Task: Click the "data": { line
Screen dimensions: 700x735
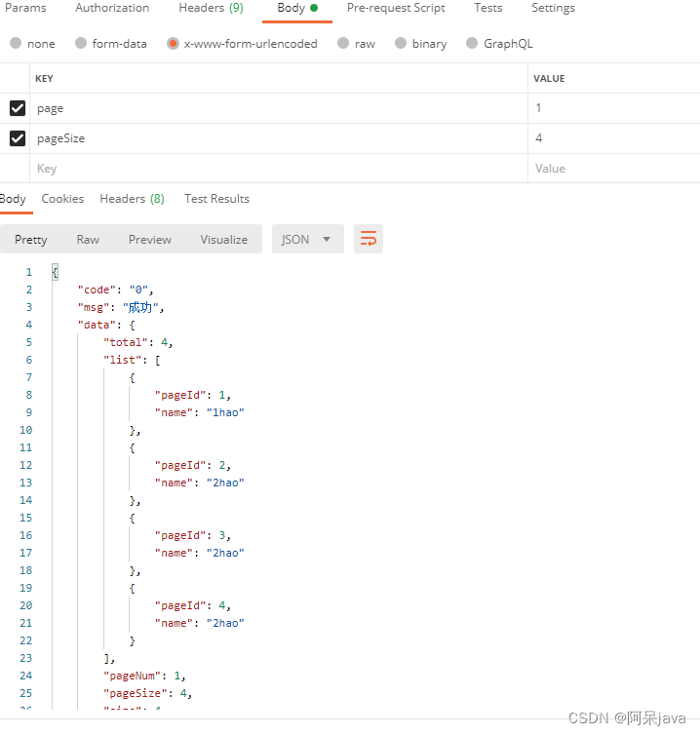Action: point(106,325)
